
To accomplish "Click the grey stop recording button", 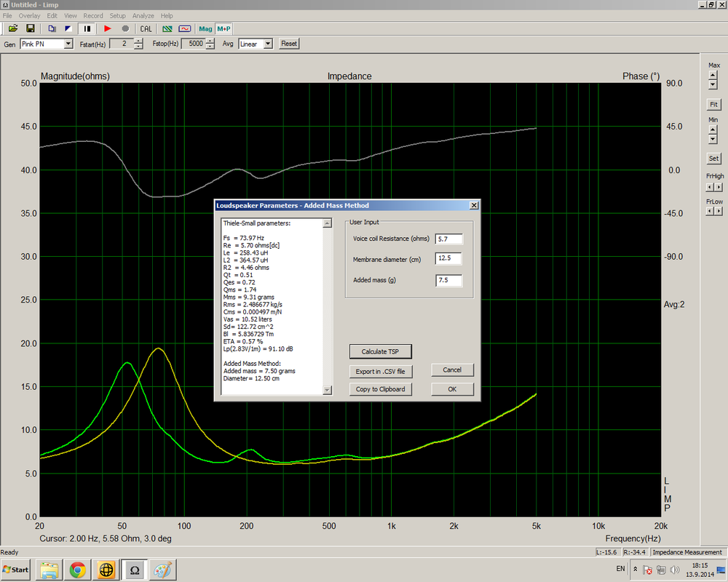I will pyautogui.click(x=125, y=29).
